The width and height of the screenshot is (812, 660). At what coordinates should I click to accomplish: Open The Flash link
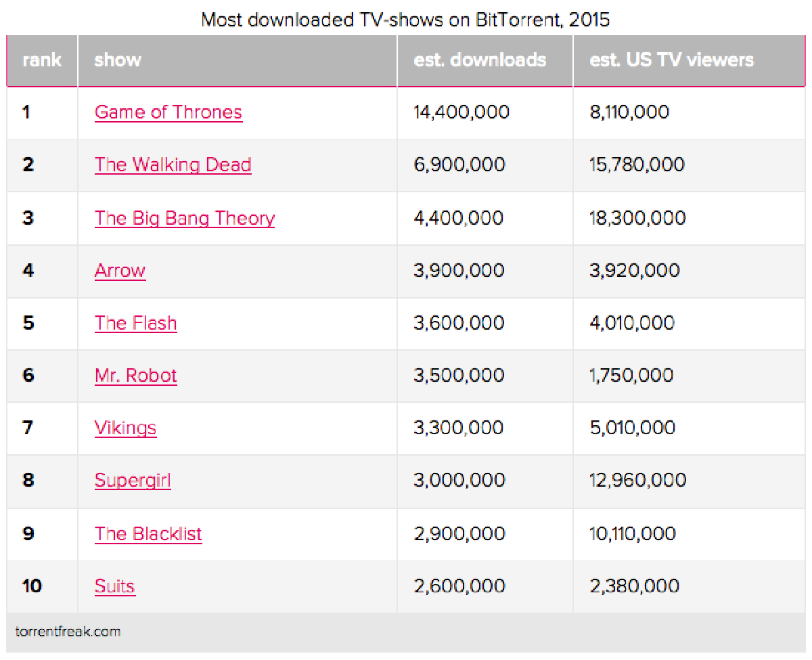136,323
